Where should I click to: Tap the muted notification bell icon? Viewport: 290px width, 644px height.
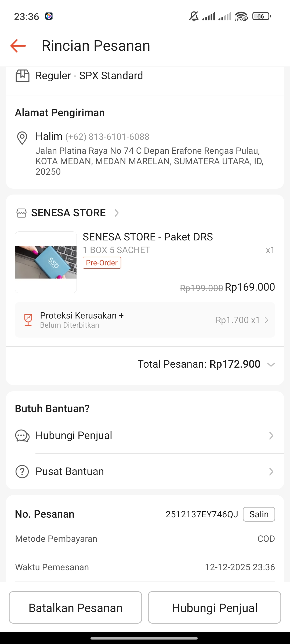tap(194, 16)
